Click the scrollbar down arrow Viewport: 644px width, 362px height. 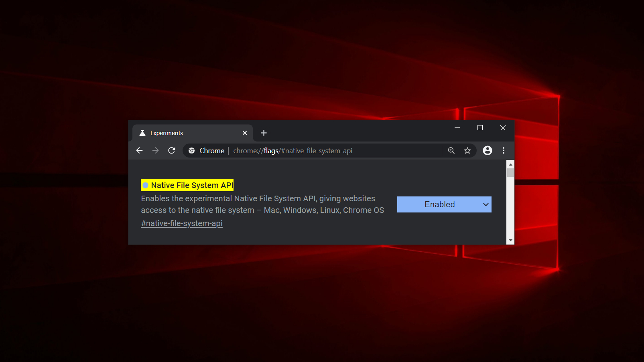pos(510,240)
